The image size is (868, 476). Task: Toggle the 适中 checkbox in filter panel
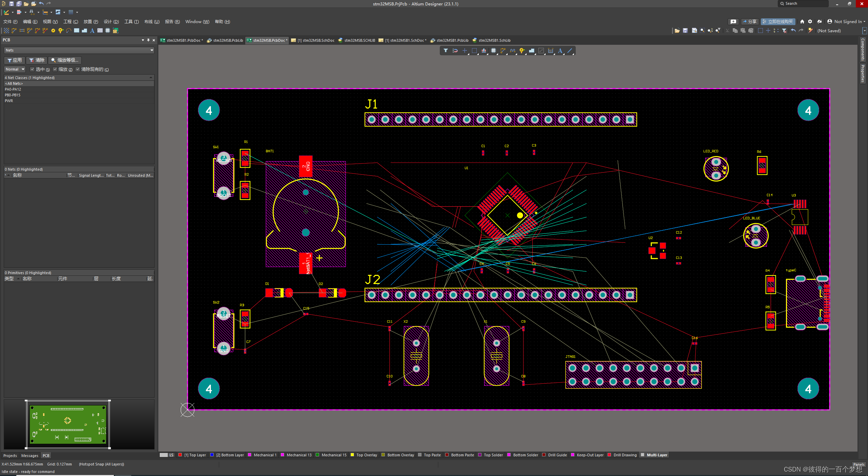point(33,69)
